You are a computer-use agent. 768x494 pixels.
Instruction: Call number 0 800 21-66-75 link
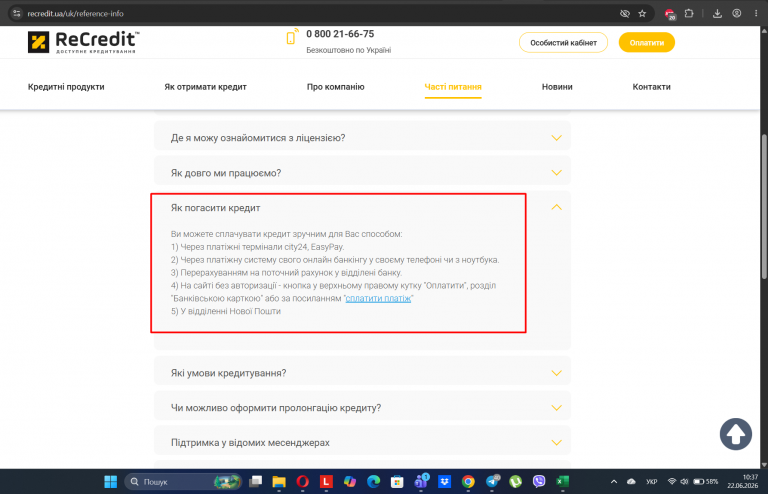(340, 34)
